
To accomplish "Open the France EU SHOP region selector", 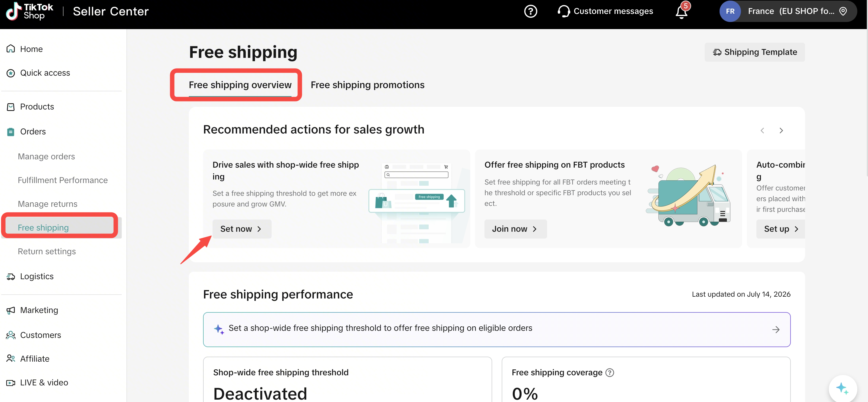I will [788, 11].
